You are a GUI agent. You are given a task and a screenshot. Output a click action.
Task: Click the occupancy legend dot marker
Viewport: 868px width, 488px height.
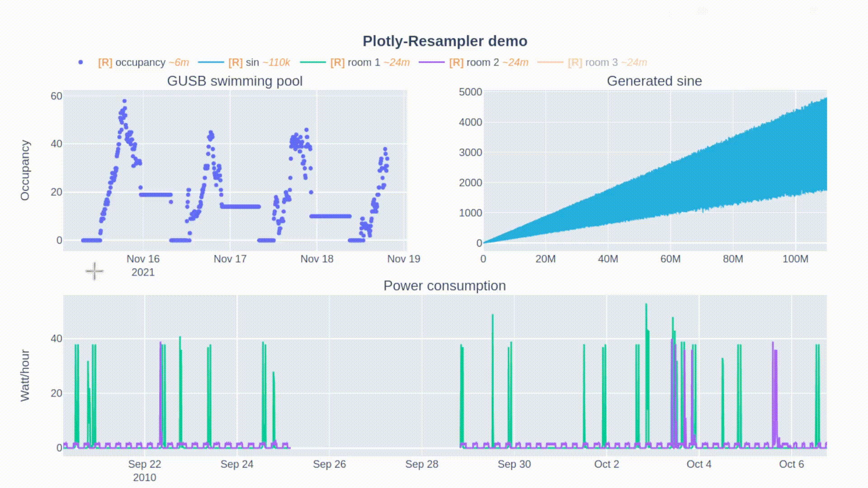pyautogui.click(x=80, y=62)
